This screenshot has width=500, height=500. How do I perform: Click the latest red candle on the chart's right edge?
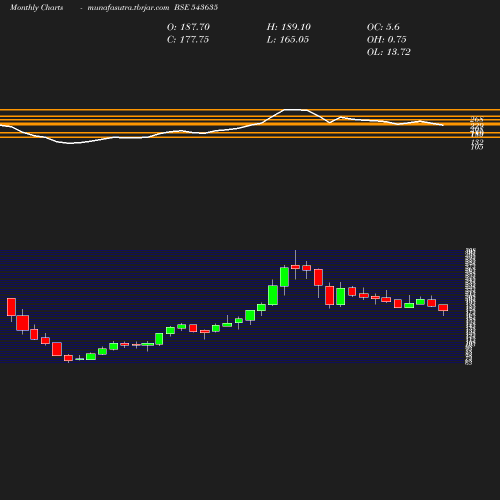click(x=443, y=308)
